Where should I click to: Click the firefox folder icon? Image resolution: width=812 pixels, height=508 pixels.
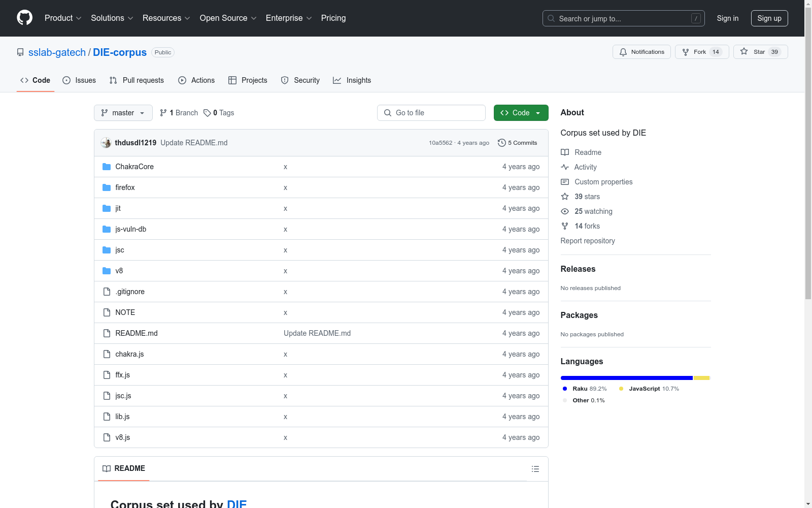coord(107,187)
